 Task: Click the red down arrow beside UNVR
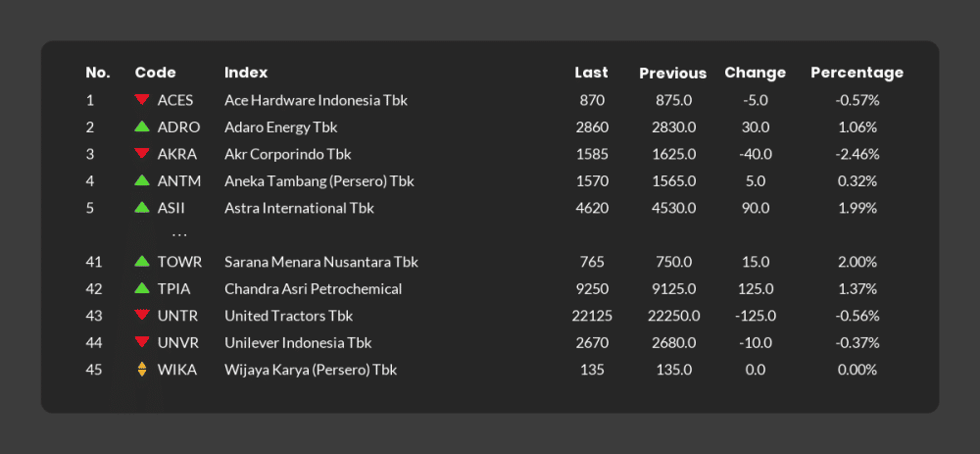click(x=142, y=342)
